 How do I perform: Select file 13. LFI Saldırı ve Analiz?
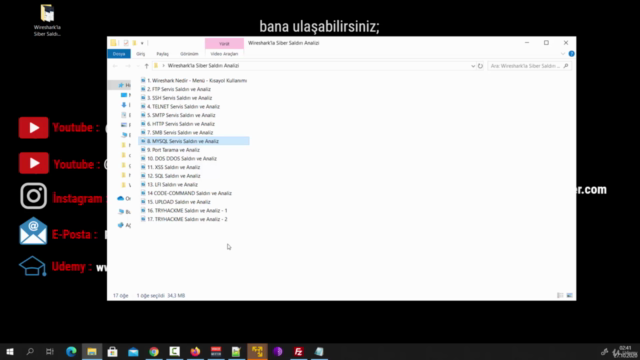169,184
